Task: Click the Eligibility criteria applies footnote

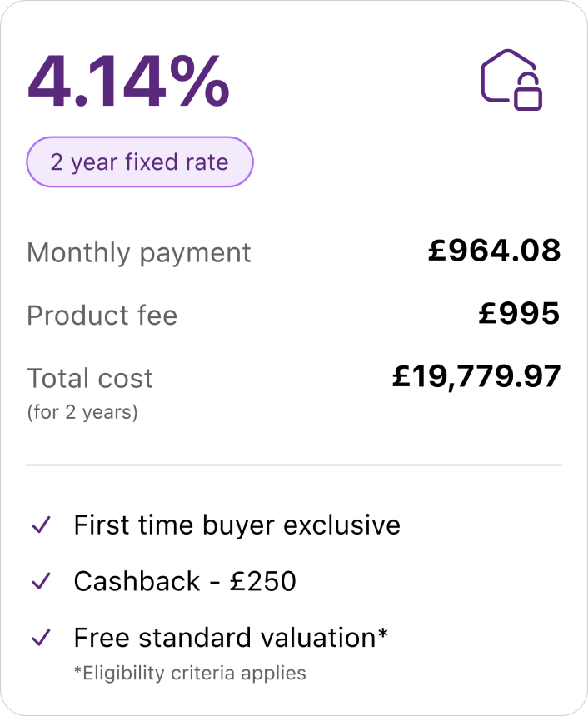Action: pos(190,673)
